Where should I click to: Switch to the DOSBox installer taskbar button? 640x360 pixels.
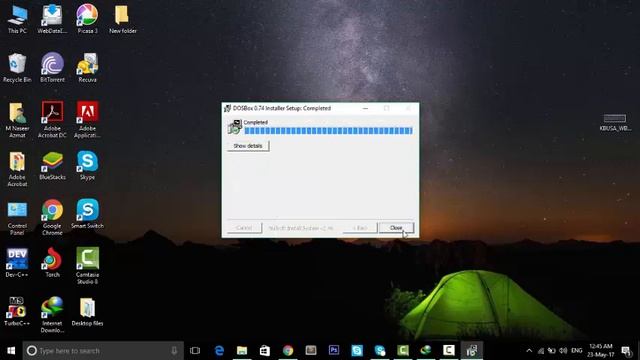pyautogui.click(x=472, y=350)
